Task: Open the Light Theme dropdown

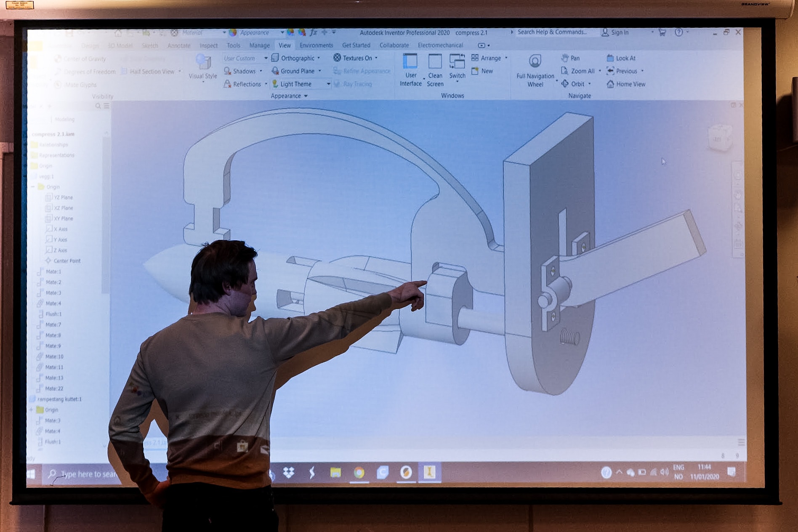Action: point(328,84)
